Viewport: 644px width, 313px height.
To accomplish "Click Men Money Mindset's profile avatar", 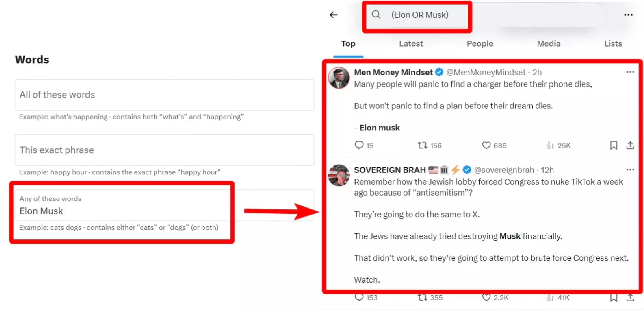I will [339, 78].
